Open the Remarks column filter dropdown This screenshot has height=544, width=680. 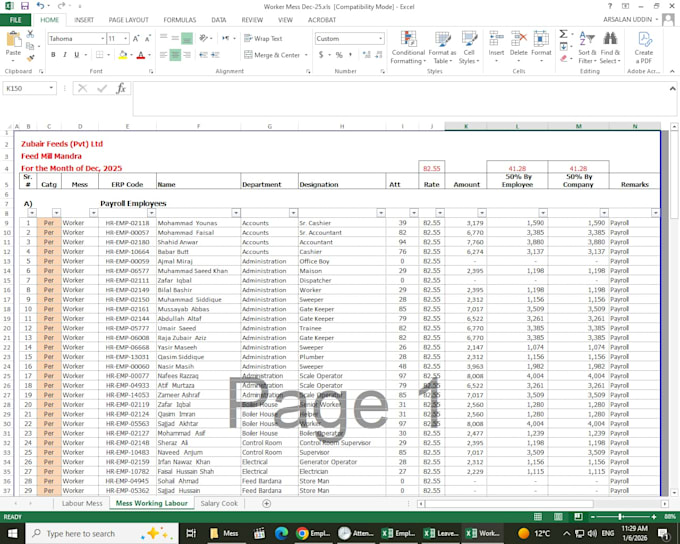[x=655, y=213]
